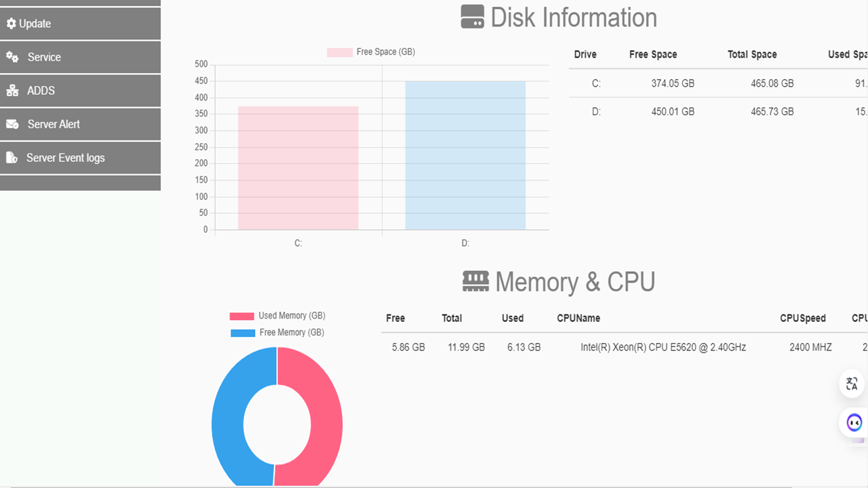
Task: Go to Server Alert page
Action: click(54, 124)
